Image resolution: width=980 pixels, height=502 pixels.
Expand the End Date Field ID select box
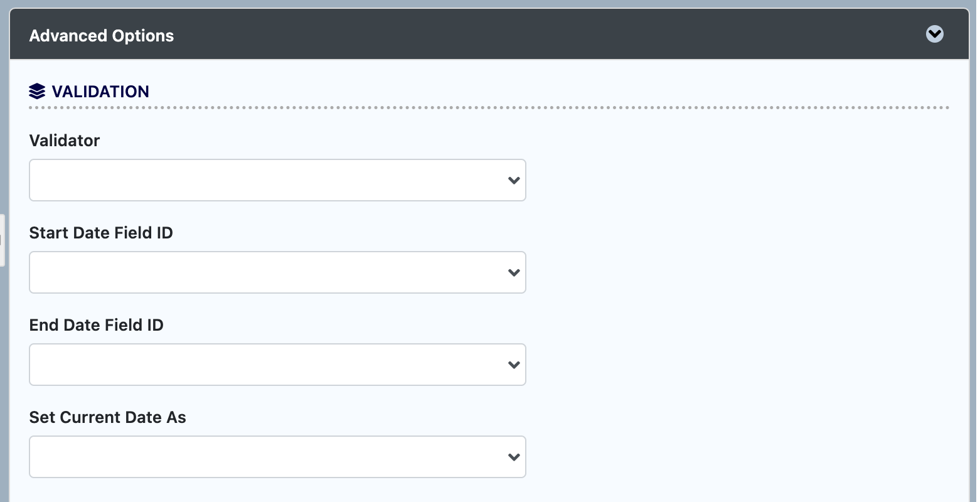(x=277, y=365)
